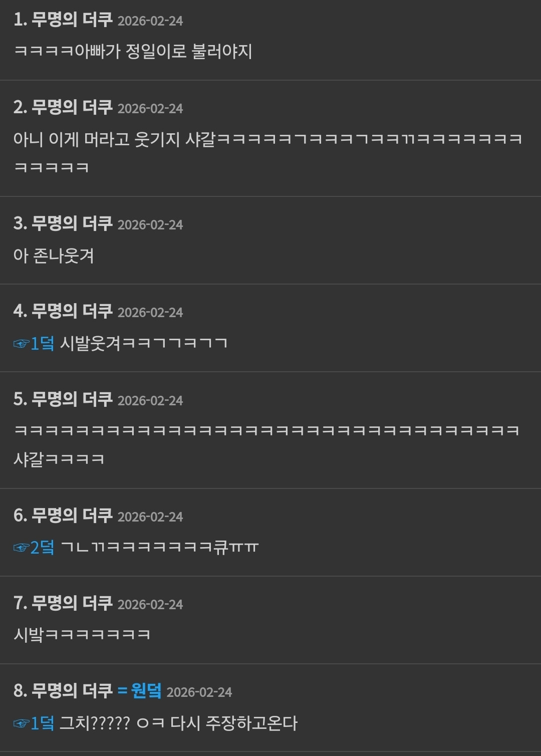Open the ☞1덬 reply link in comment 4
This screenshot has height=756, width=541.
(x=34, y=343)
